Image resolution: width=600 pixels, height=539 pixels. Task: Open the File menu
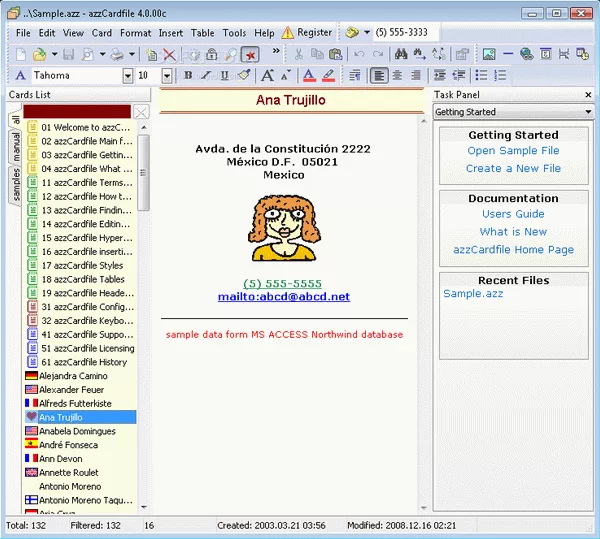click(23, 33)
